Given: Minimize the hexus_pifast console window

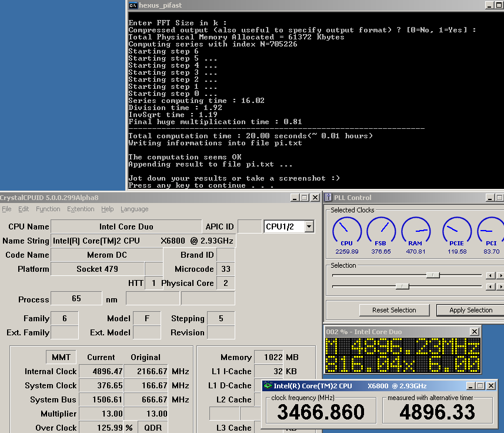Looking at the screenshot, I should 489,5.
